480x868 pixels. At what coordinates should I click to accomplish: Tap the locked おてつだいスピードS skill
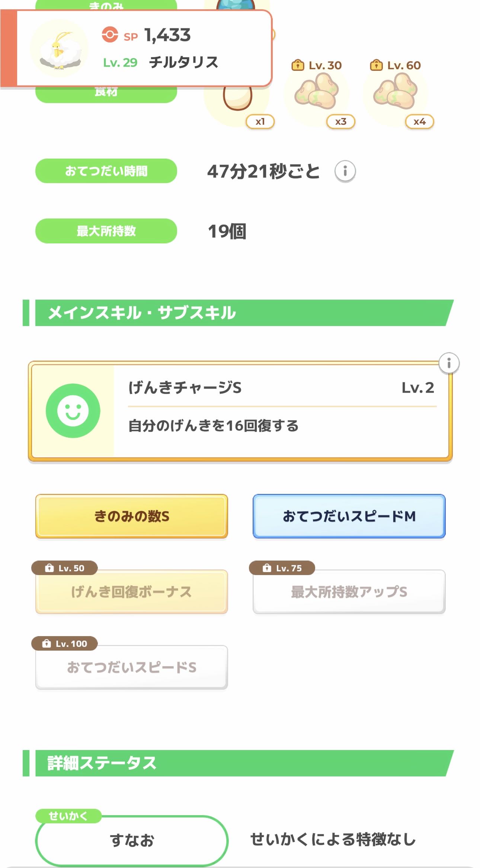point(132,667)
